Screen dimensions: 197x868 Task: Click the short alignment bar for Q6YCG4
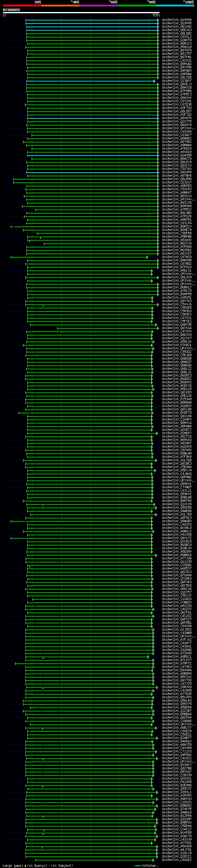pos(108,328)
